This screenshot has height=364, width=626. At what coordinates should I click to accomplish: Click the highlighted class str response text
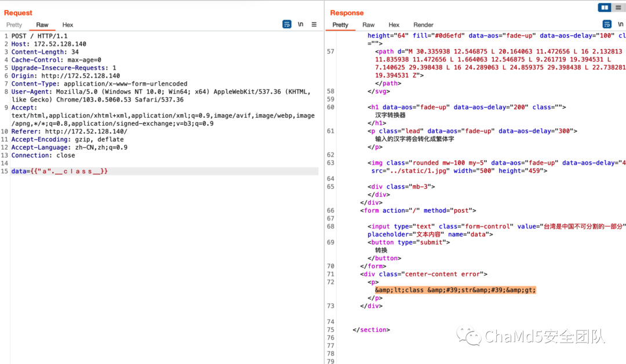pos(455,290)
